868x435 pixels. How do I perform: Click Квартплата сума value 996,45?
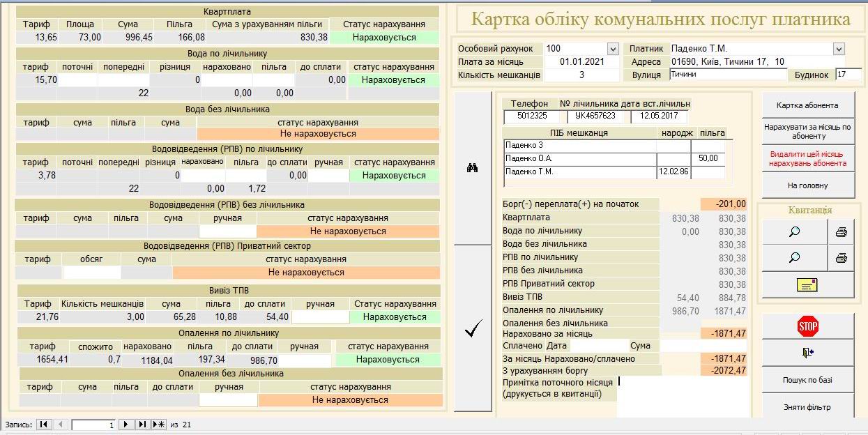[x=128, y=38]
